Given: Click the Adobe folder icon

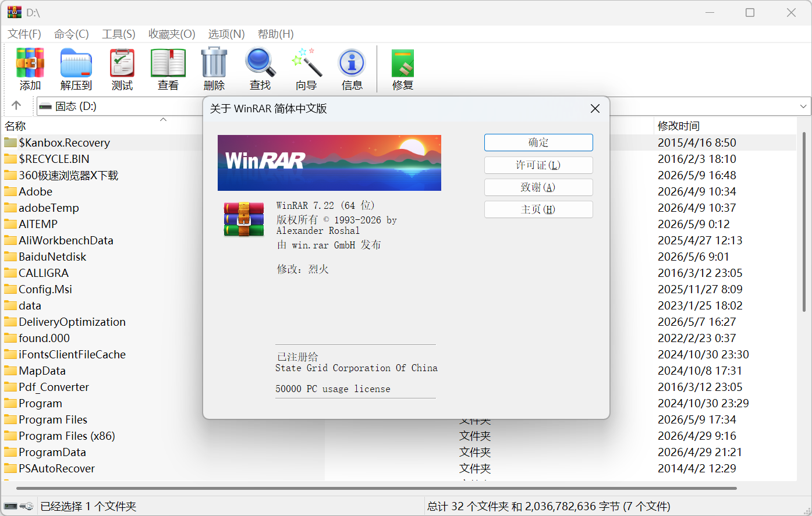Looking at the screenshot, I should 10,191.
